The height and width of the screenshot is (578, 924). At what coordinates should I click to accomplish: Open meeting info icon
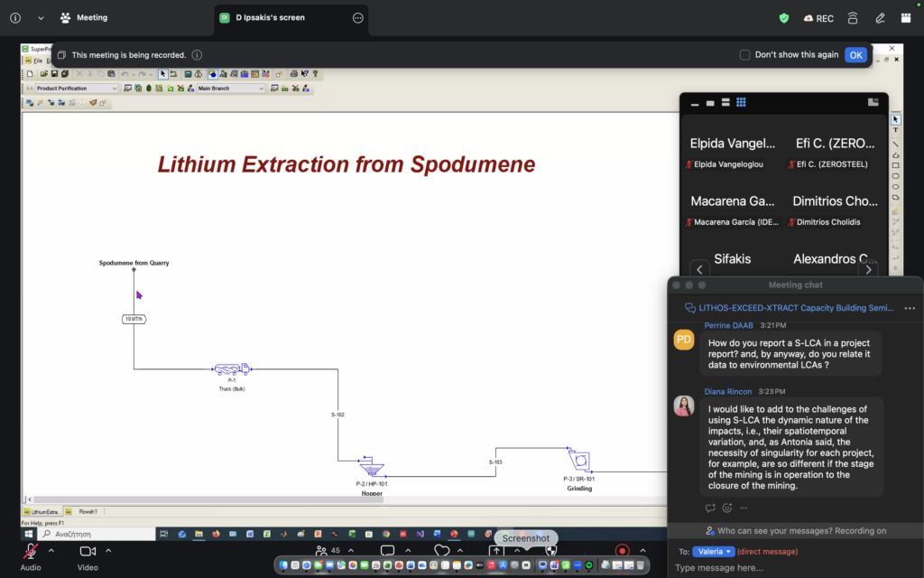(15, 18)
